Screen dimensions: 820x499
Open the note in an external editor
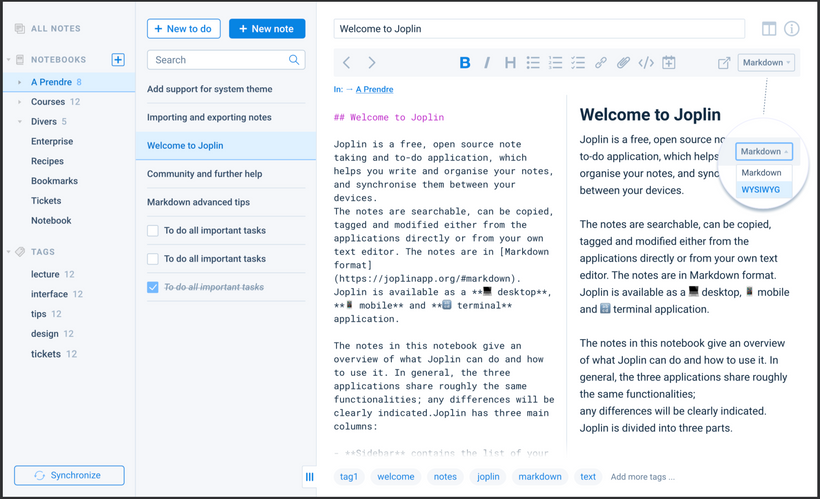(x=724, y=63)
